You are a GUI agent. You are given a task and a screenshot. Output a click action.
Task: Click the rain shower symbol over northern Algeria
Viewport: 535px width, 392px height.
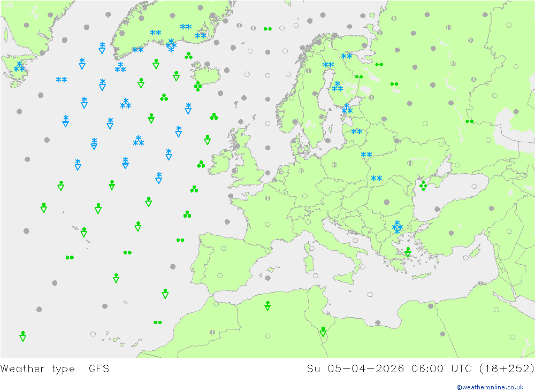(267, 306)
